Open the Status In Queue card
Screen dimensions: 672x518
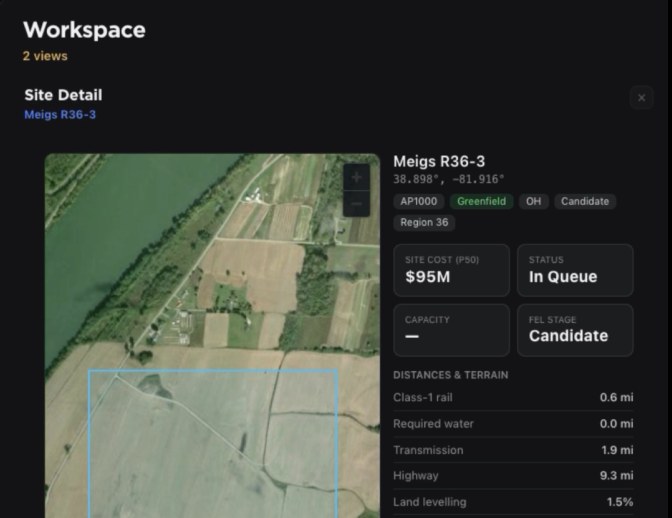575,270
